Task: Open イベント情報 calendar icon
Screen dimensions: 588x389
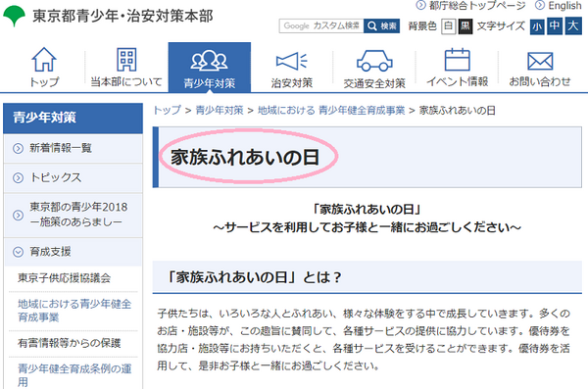Action: click(457, 59)
